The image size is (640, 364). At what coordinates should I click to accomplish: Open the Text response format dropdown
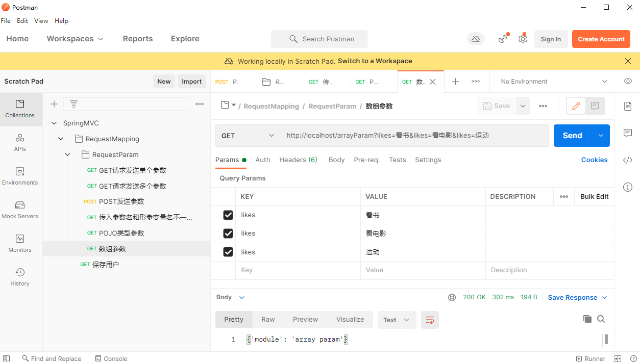tap(397, 320)
